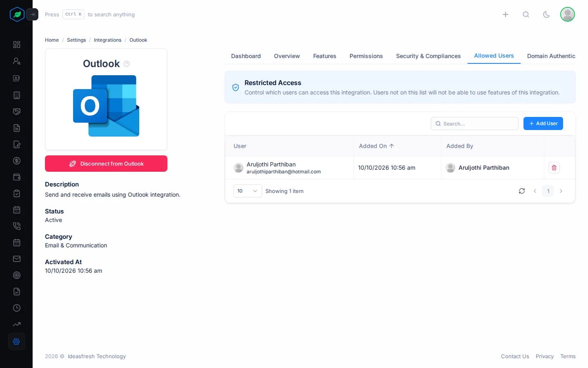The height and width of the screenshot is (368, 588).
Task: Switch to the Dashboard tab
Action: tap(246, 56)
